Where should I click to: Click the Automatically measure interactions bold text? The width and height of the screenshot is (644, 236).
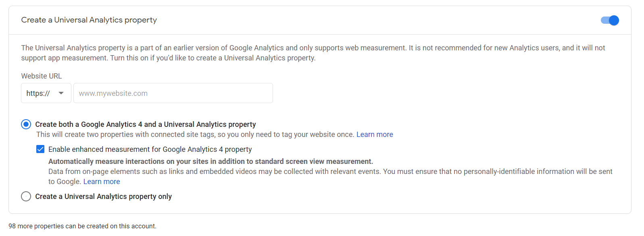pyautogui.click(x=210, y=161)
